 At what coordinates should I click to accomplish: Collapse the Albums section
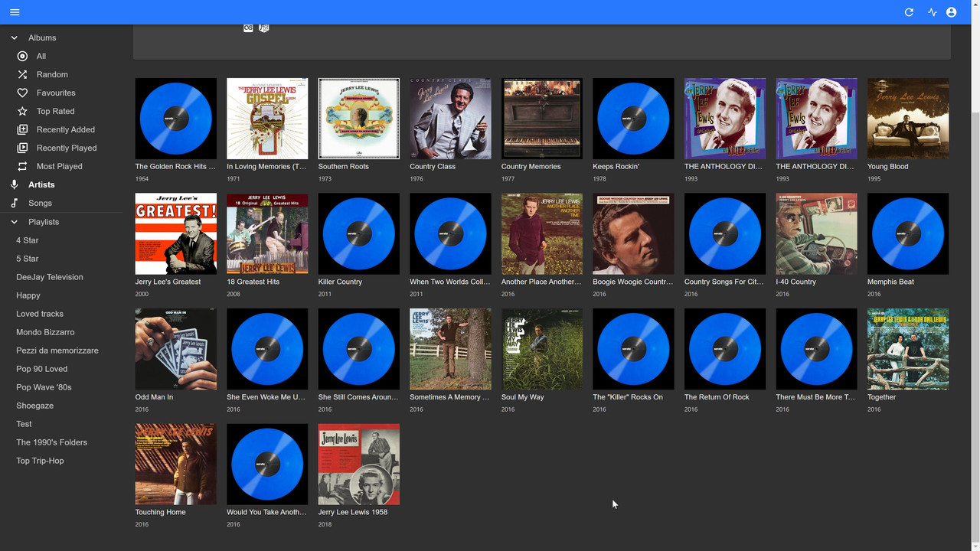(x=14, y=37)
